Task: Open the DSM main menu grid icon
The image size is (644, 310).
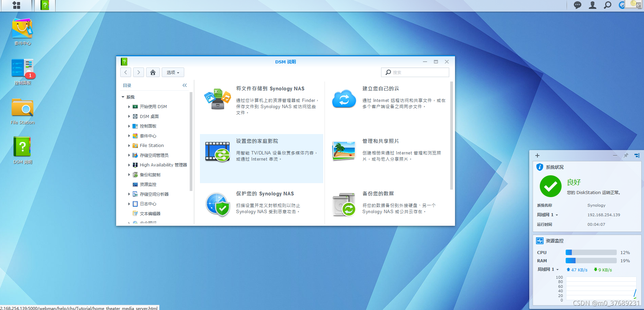Action: [x=16, y=5]
